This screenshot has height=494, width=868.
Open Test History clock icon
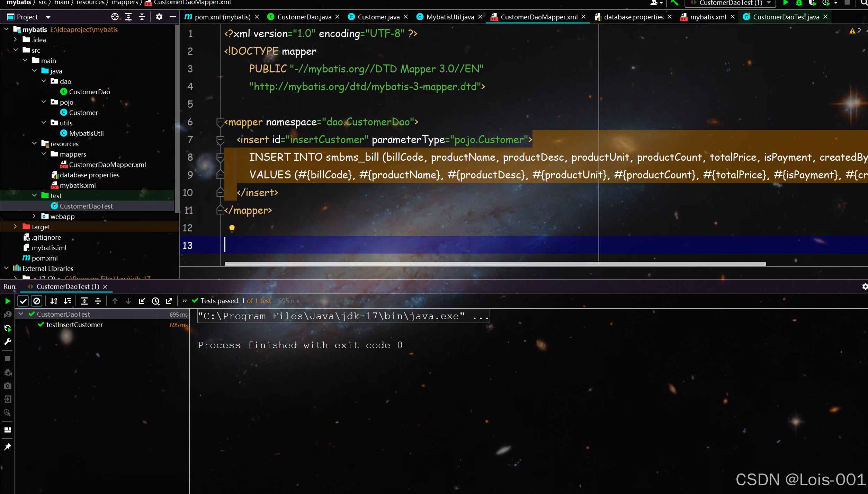[155, 301]
